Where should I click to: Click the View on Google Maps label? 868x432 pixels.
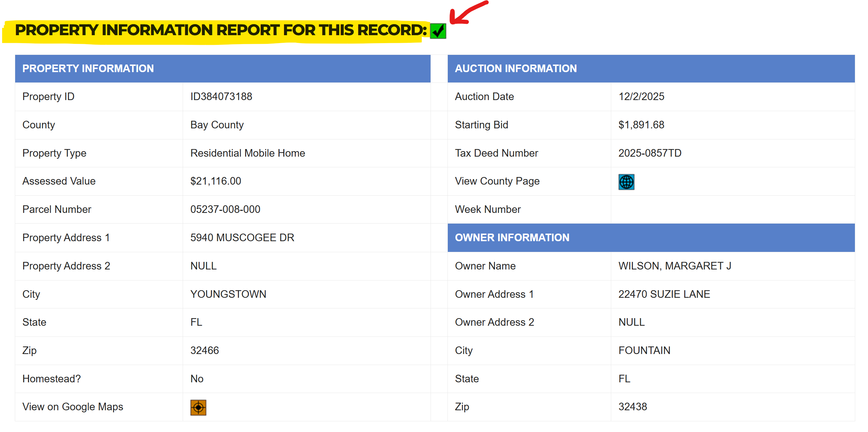pyautogui.click(x=73, y=407)
